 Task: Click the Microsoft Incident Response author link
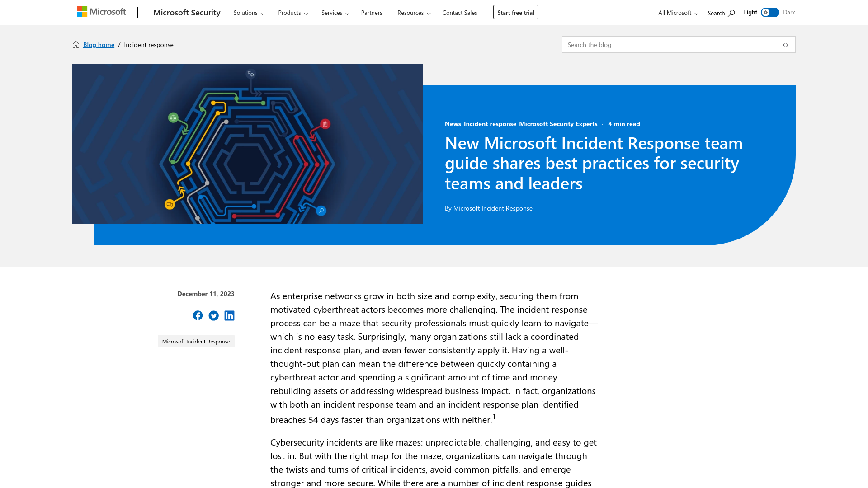coord(492,208)
